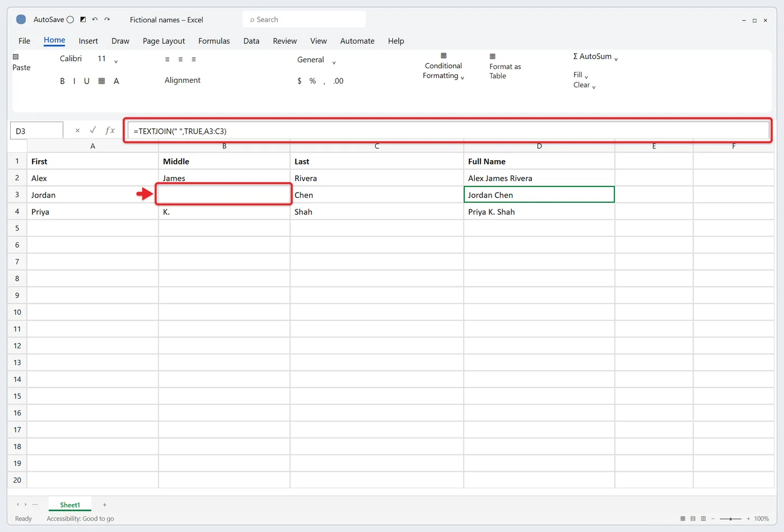Open the Review tab
This screenshot has width=784, height=532.
click(x=285, y=41)
